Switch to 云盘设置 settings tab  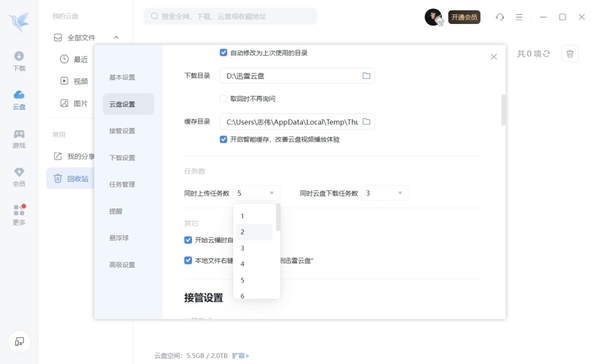point(128,104)
